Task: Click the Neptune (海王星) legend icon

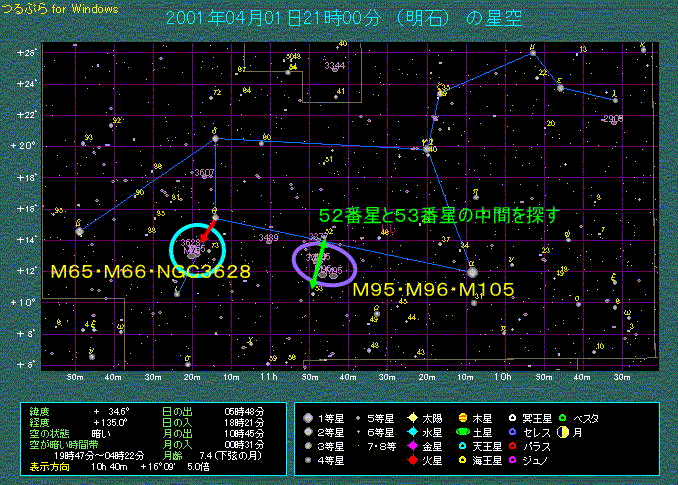Action: pos(461,461)
